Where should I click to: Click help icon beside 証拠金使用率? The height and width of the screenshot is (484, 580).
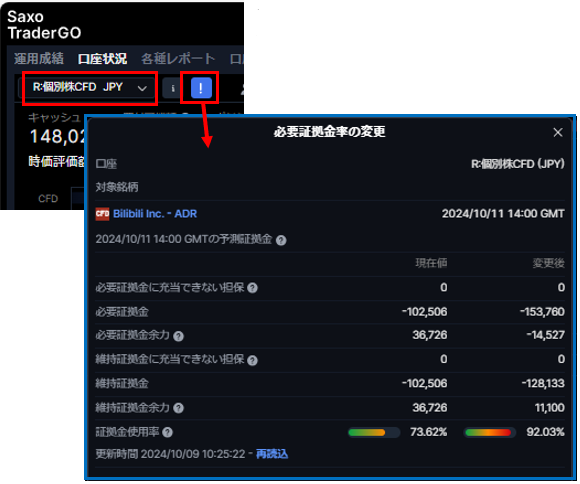pos(167,432)
